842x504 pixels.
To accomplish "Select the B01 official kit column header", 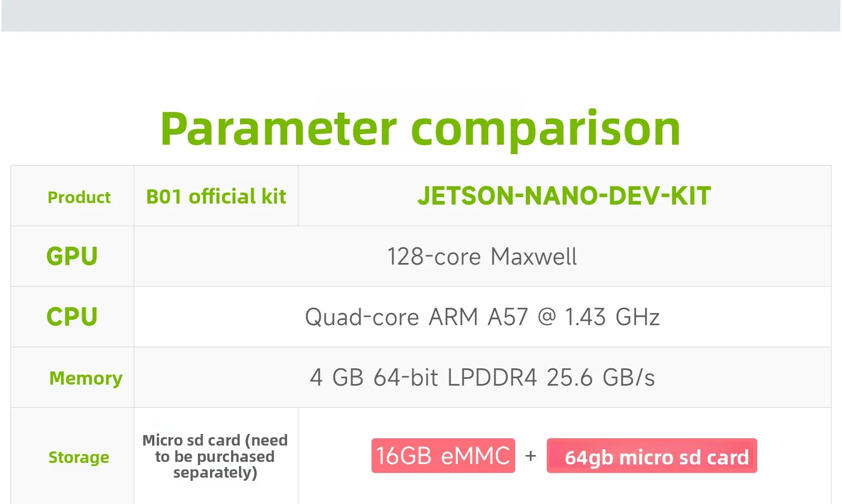I will pyautogui.click(x=216, y=197).
